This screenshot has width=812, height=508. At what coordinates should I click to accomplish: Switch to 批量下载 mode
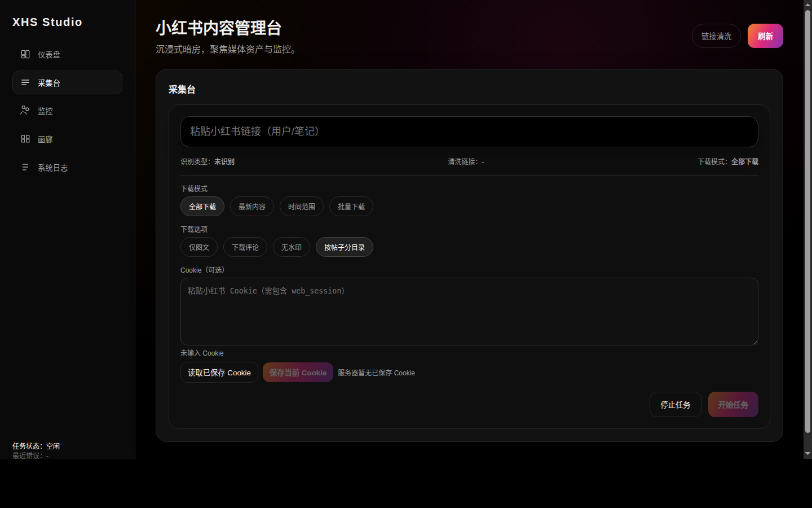tap(351, 207)
